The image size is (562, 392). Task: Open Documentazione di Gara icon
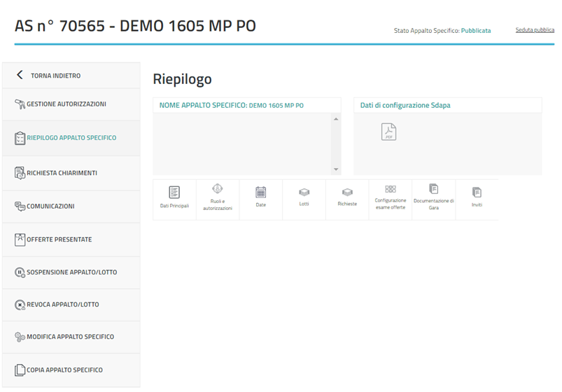[433, 189]
